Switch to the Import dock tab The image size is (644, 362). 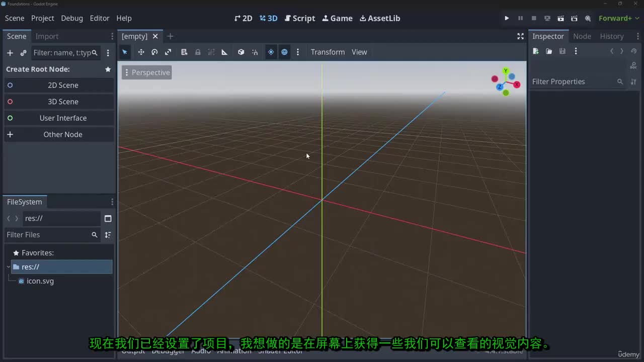47,36
